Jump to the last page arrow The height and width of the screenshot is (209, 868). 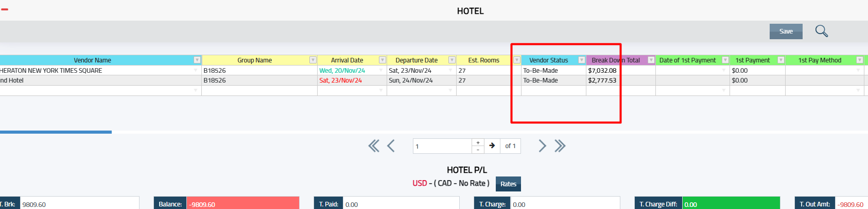pos(560,146)
